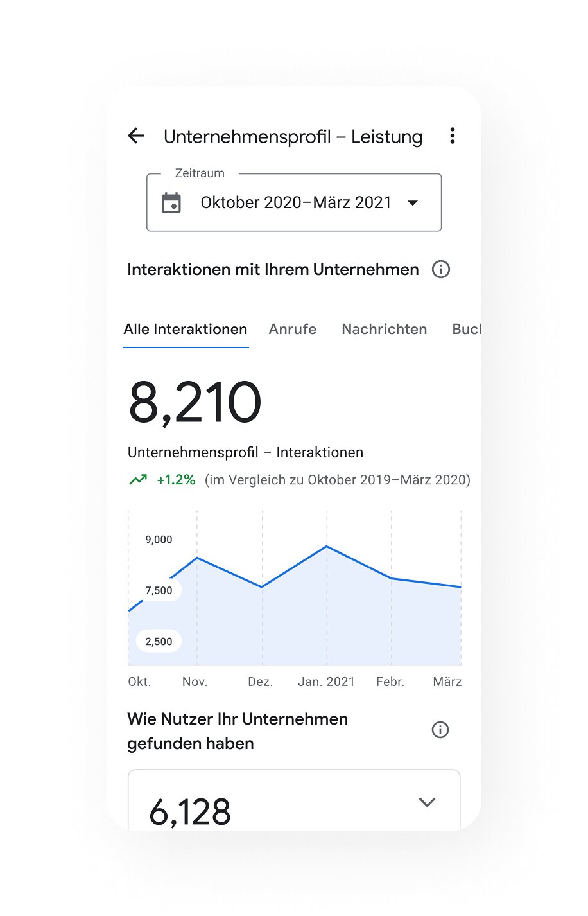Click info icon beside Wie Nutzer heading
Image resolution: width=588 pixels, height=916 pixels.
440,730
